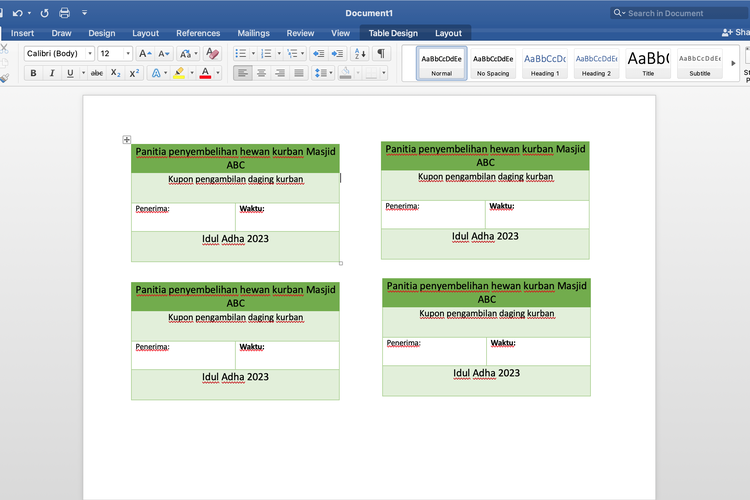Clear all formatting with the eraser icon
This screenshot has width=750, height=500.
212,54
